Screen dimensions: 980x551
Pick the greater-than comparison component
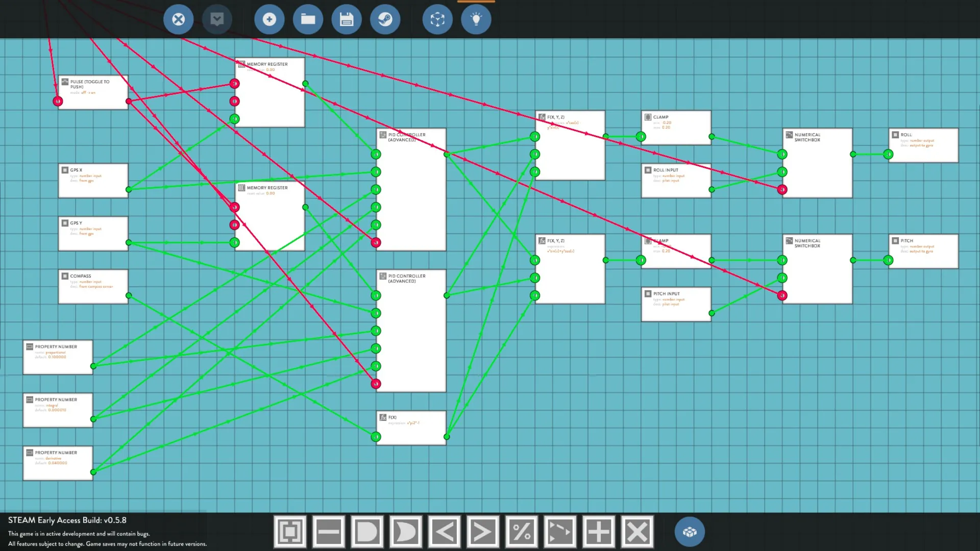[x=483, y=532]
